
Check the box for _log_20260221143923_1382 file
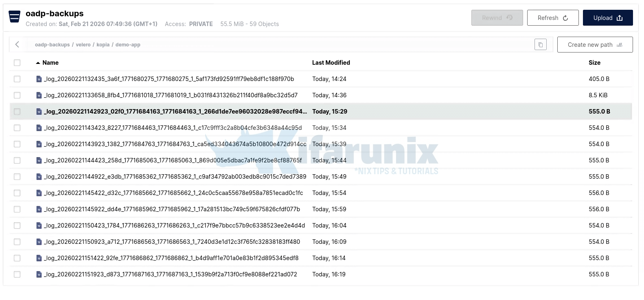point(17,144)
